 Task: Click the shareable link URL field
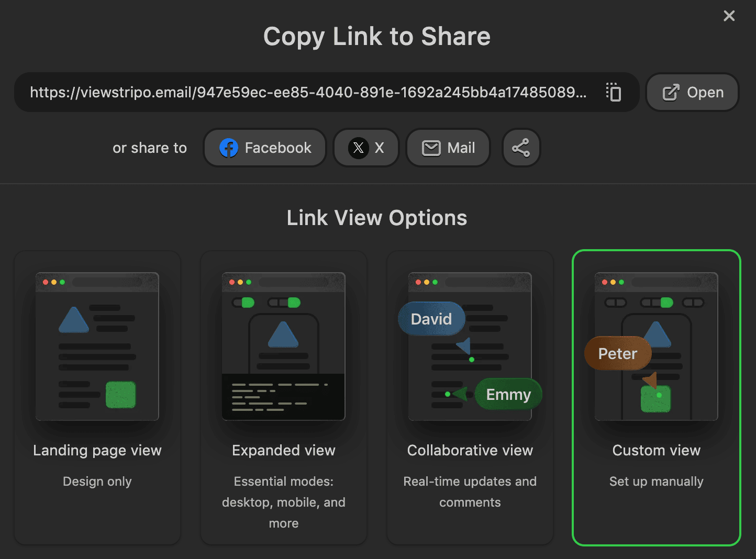click(x=309, y=92)
